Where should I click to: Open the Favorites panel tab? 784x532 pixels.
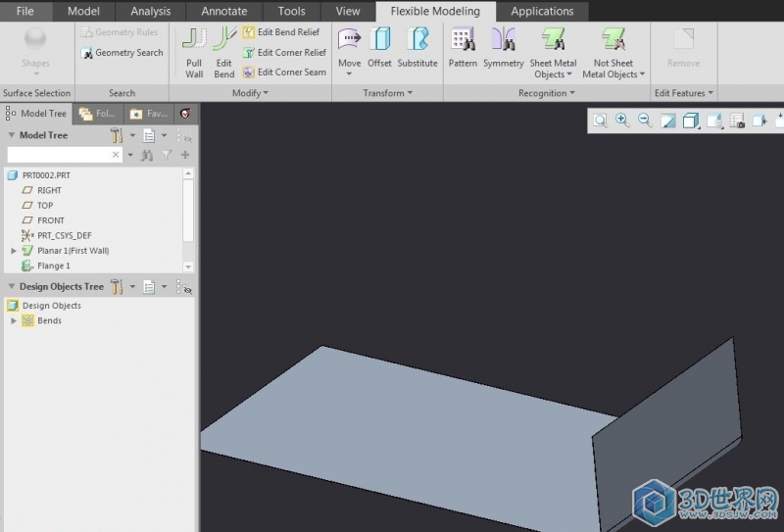[149, 114]
